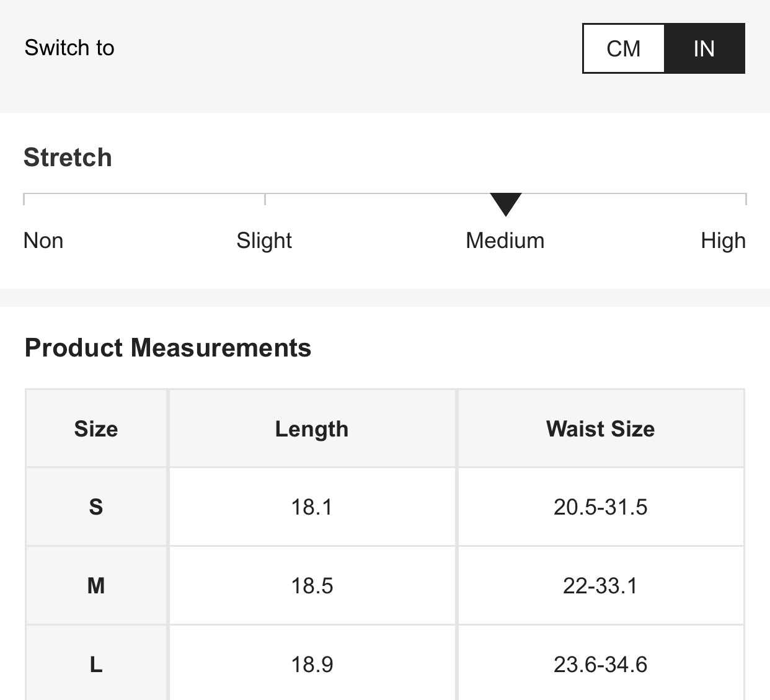Select the S size row label
The width and height of the screenshot is (770, 700).
click(x=96, y=507)
